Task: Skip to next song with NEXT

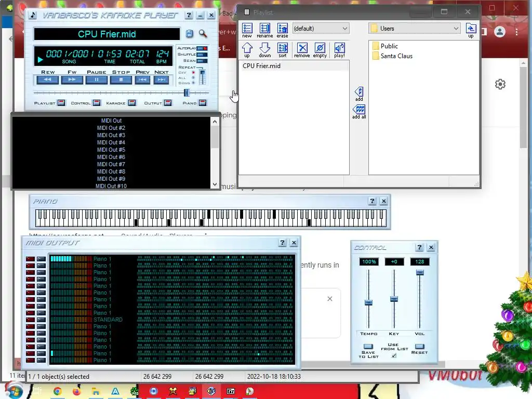Action: point(162,79)
